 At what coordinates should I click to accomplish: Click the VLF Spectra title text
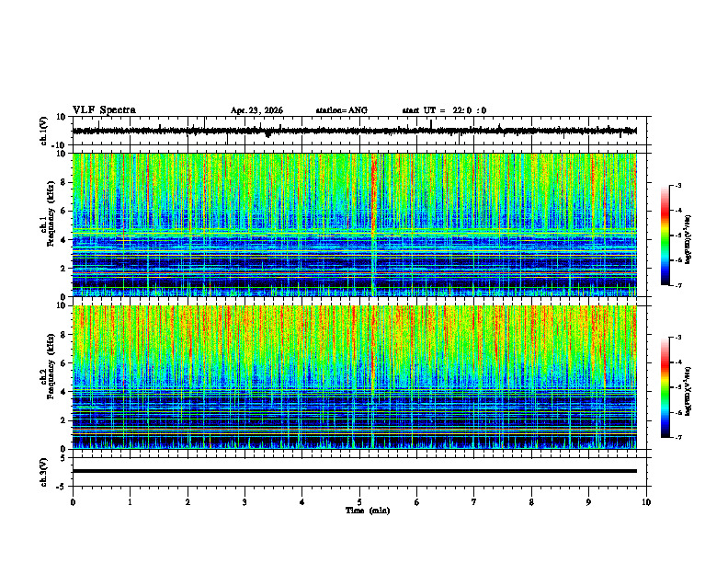point(104,110)
